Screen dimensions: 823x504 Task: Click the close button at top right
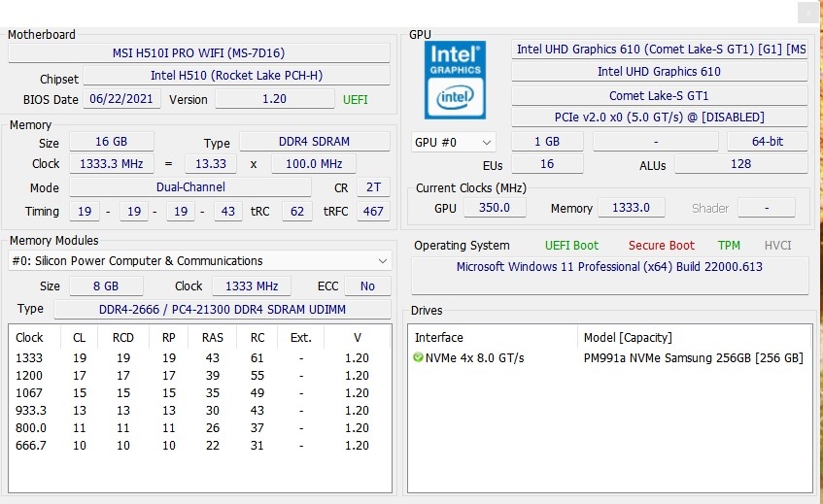point(808,14)
